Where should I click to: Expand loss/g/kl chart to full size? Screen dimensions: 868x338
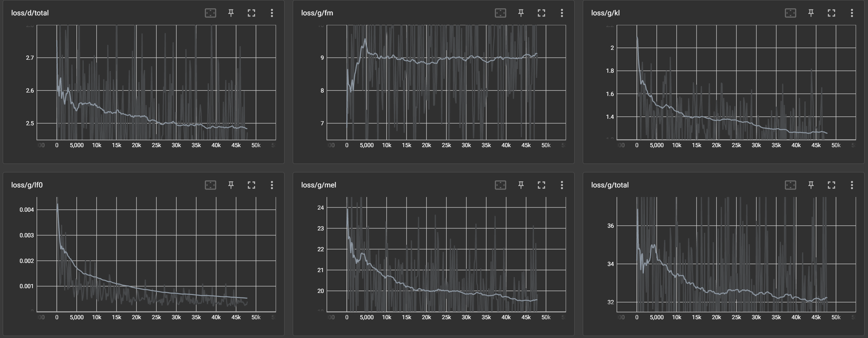click(831, 13)
